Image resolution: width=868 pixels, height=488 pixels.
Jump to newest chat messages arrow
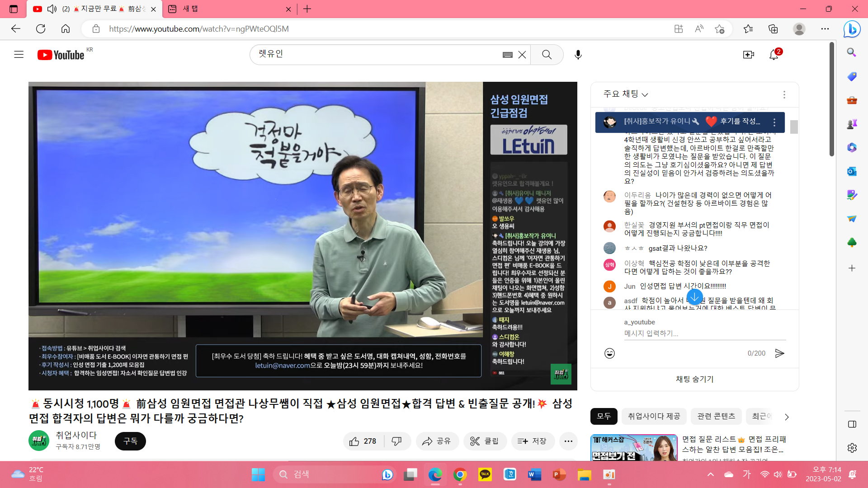(695, 297)
